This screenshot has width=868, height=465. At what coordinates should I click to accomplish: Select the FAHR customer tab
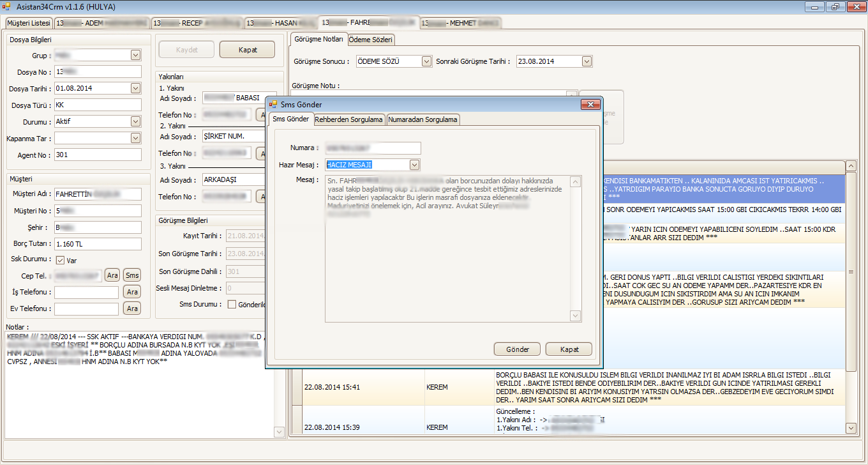point(369,22)
